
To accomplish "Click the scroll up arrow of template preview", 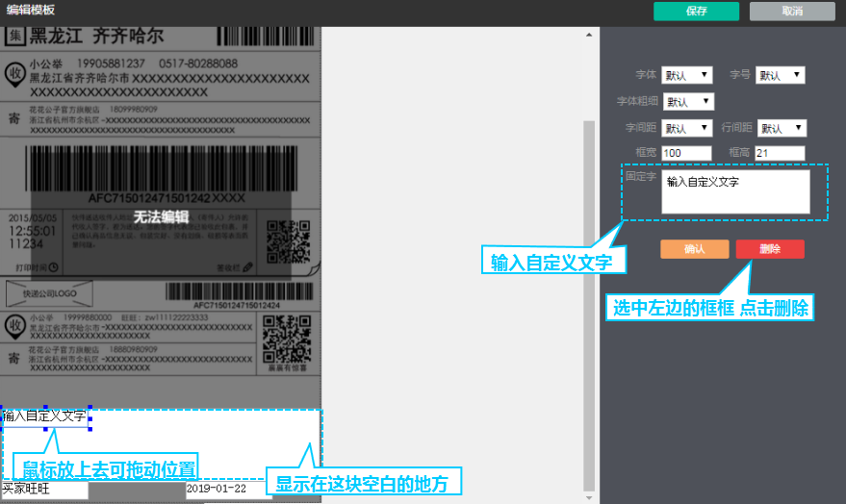I will click(x=589, y=35).
